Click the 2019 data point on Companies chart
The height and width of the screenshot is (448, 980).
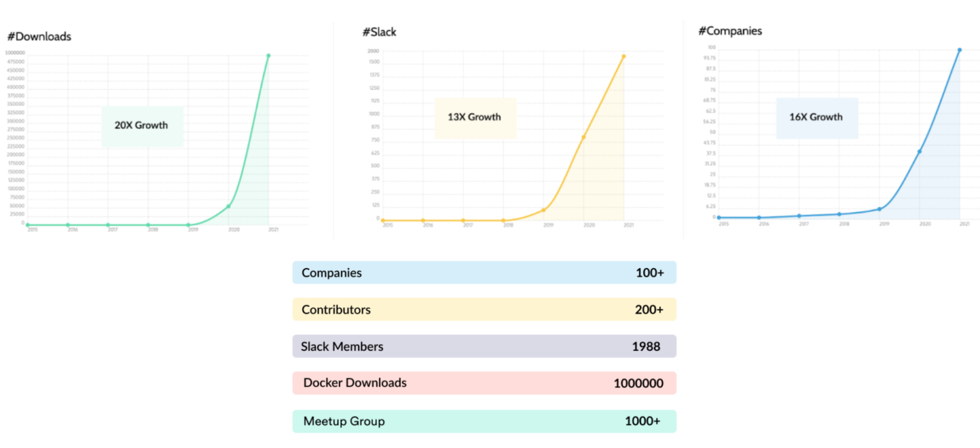tap(879, 209)
